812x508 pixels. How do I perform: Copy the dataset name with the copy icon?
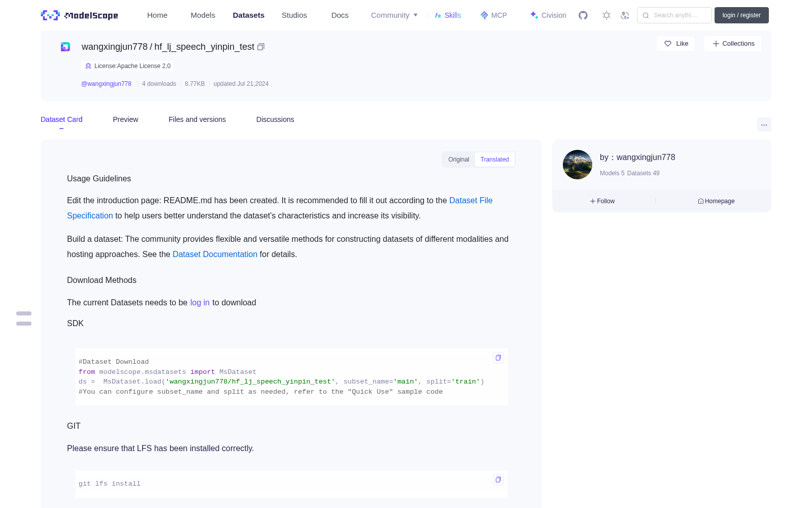[x=261, y=47]
